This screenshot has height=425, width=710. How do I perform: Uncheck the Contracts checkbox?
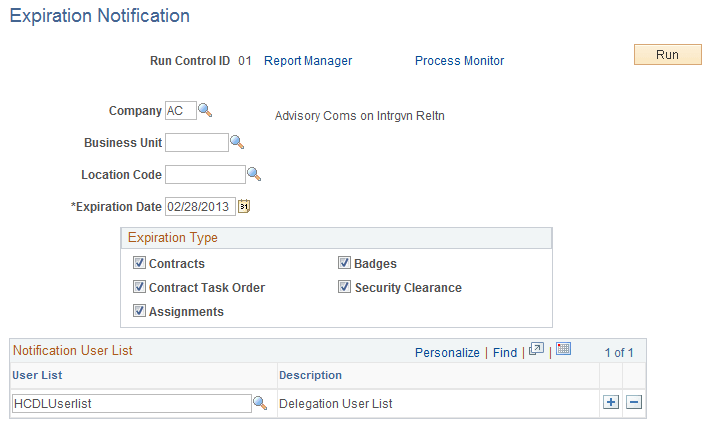pyautogui.click(x=139, y=264)
